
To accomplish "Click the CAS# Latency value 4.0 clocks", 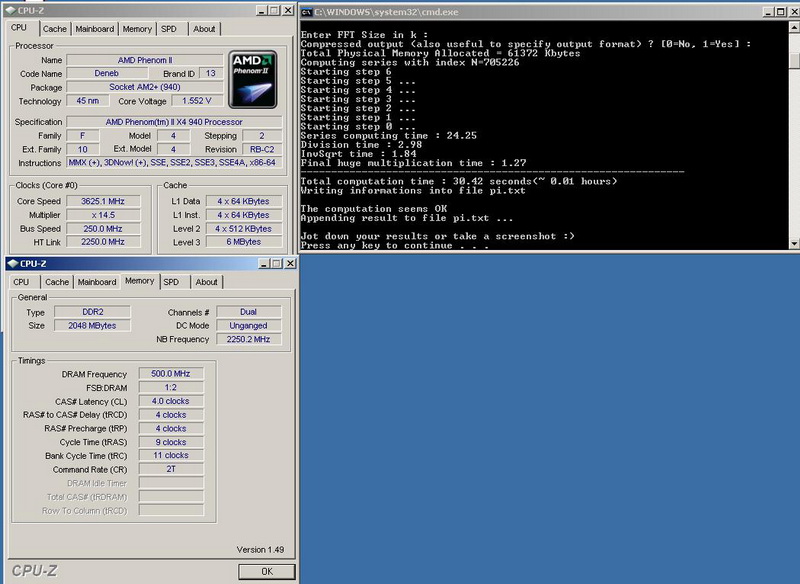I will [x=171, y=401].
